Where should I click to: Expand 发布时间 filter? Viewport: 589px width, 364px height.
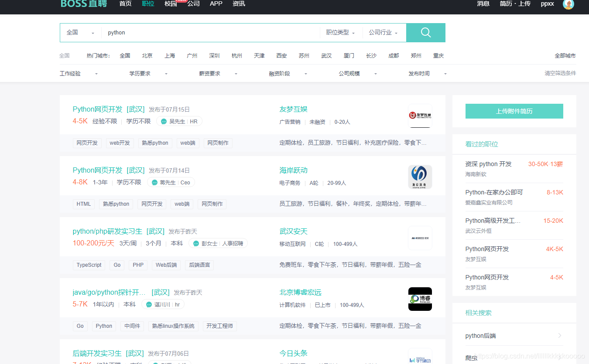coord(428,74)
